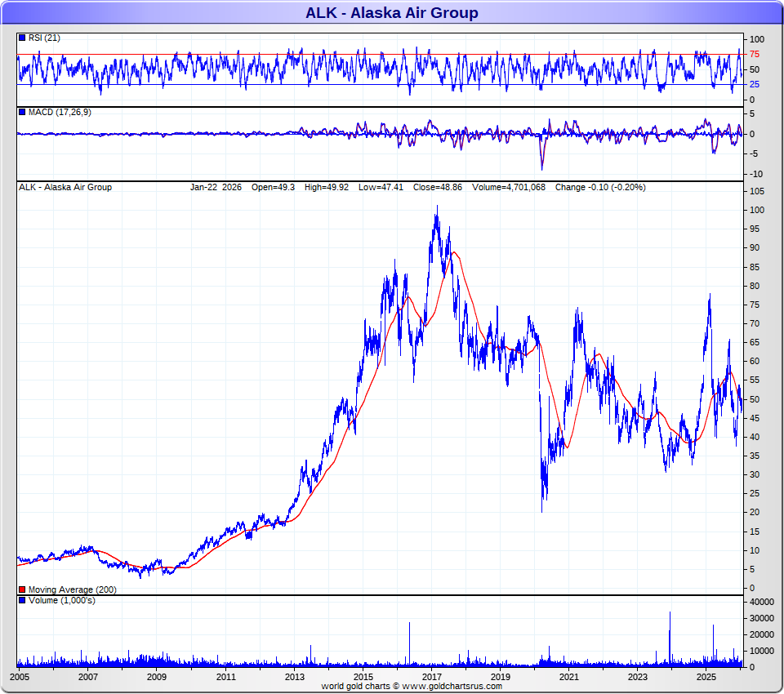This screenshot has height=694, width=784.
Task: Click the year 2019 on time axis
Action: click(501, 677)
